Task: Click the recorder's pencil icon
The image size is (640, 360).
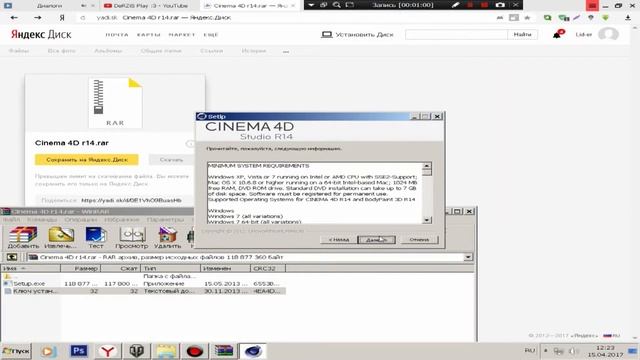Action: 456,5
